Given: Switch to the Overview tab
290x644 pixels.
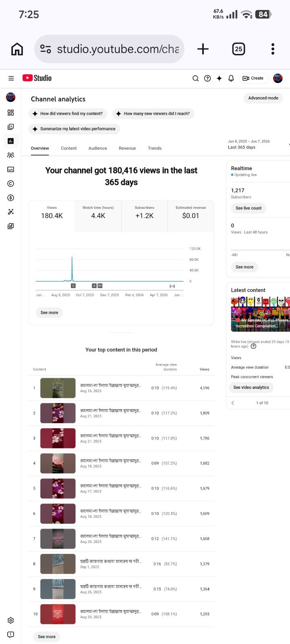Looking at the screenshot, I should (40, 148).
